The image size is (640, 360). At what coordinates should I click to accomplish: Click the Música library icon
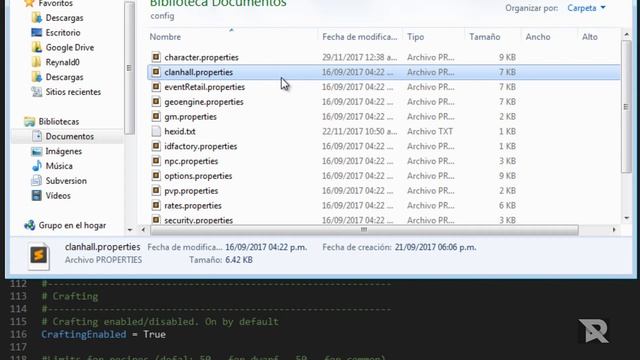36,166
